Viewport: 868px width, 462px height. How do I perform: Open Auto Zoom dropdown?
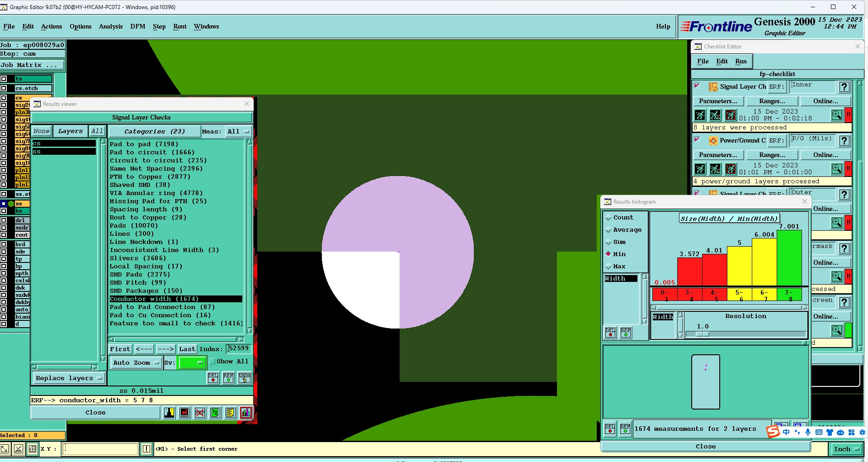136,362
